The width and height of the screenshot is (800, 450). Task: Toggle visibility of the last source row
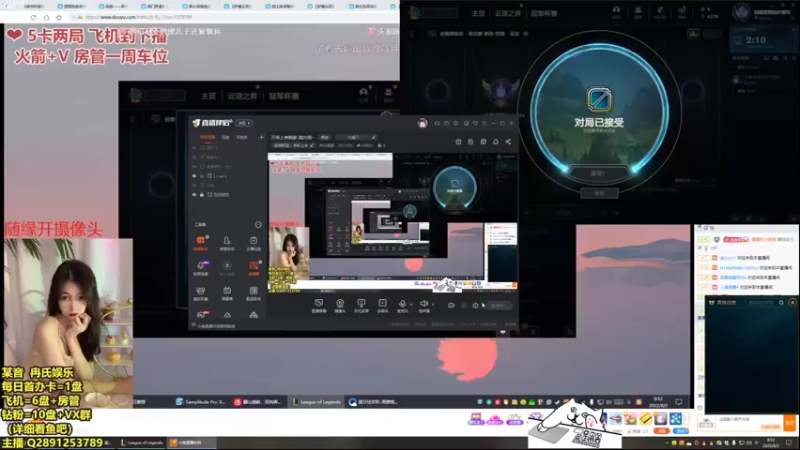[x=194, y=194]
